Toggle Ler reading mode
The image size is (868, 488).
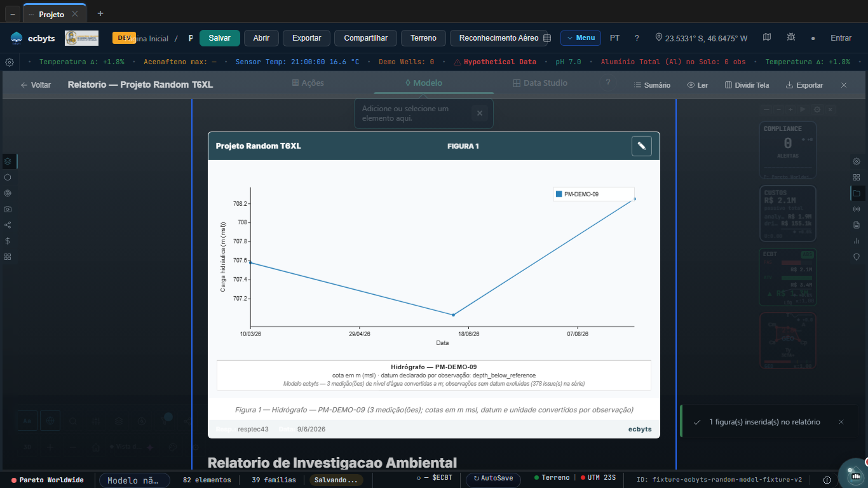[697, 85]
